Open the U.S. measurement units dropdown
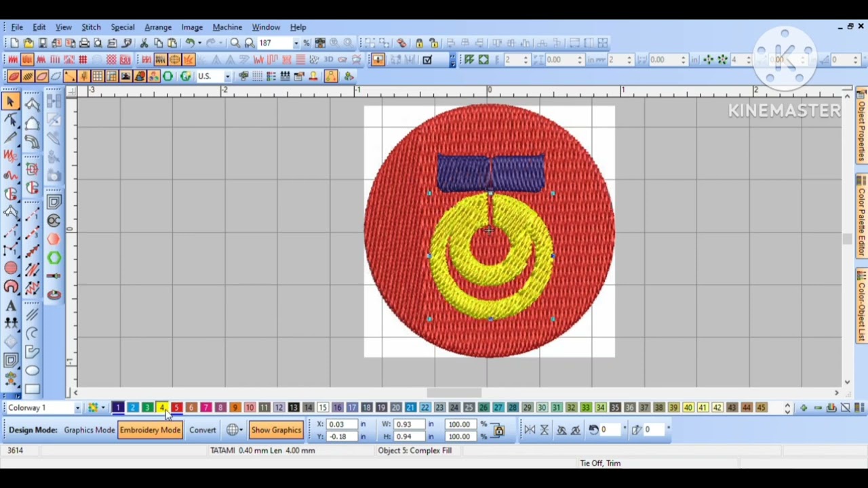This screenshot has height=488, width=868. click(x=227, y=76)
